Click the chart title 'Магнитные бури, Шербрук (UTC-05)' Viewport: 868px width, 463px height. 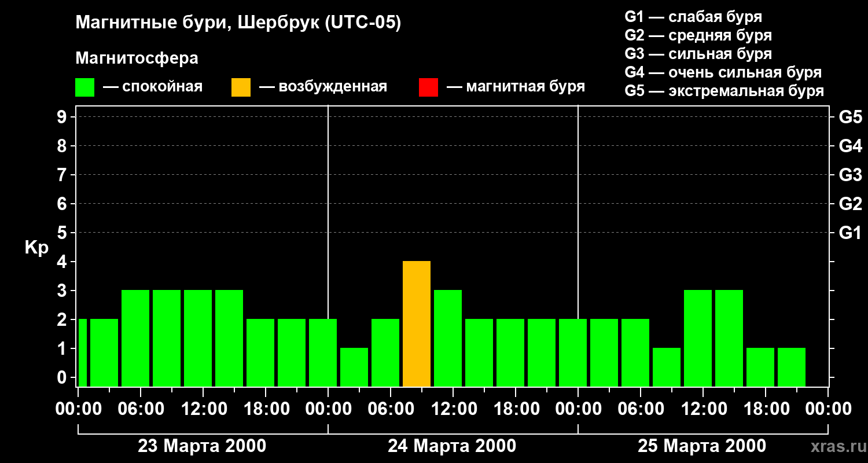[238, 23]
